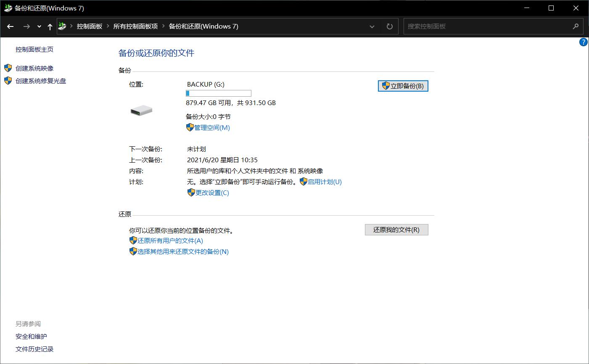
Task: Click the shield icon beside 管理空间(M)
Action: tap(190, 127)
